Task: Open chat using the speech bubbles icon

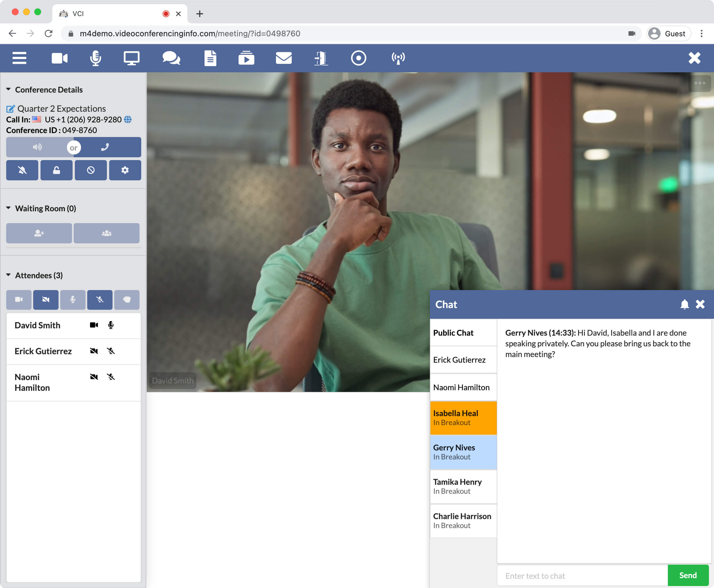Action: (x=171, y=58)
